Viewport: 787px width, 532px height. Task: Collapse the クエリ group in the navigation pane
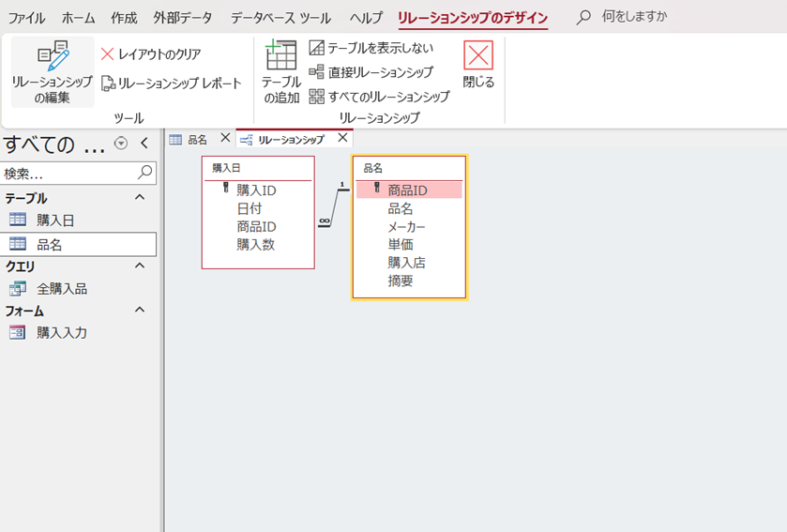coord(140,266)
